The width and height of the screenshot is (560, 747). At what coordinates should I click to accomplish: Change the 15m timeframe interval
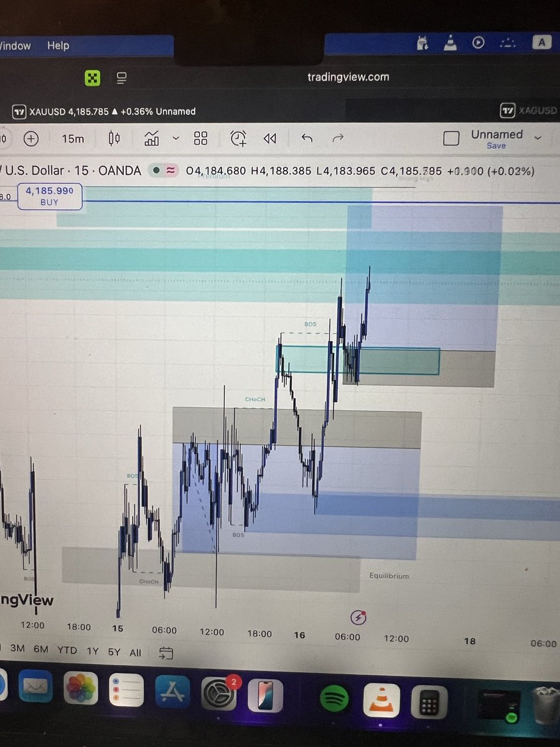tap(73, 138)
